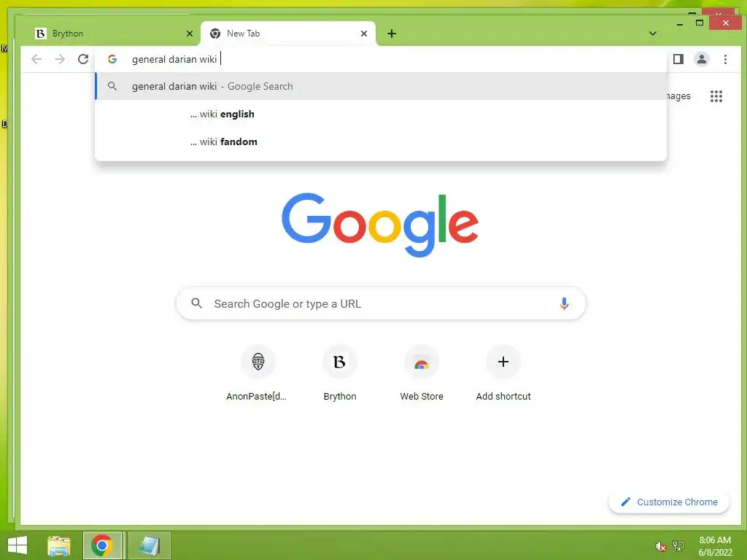This screenshot has height=560, width=747.
Task: Select 'general darian wiki - Google Search' suggestion
Action: [x=381, y=86]
